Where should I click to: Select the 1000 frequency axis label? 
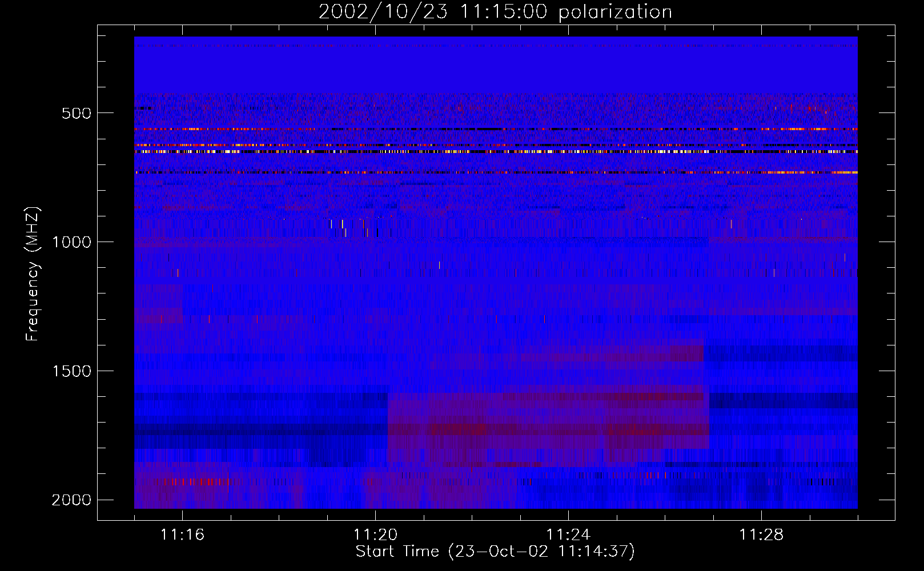click(71, 242)
